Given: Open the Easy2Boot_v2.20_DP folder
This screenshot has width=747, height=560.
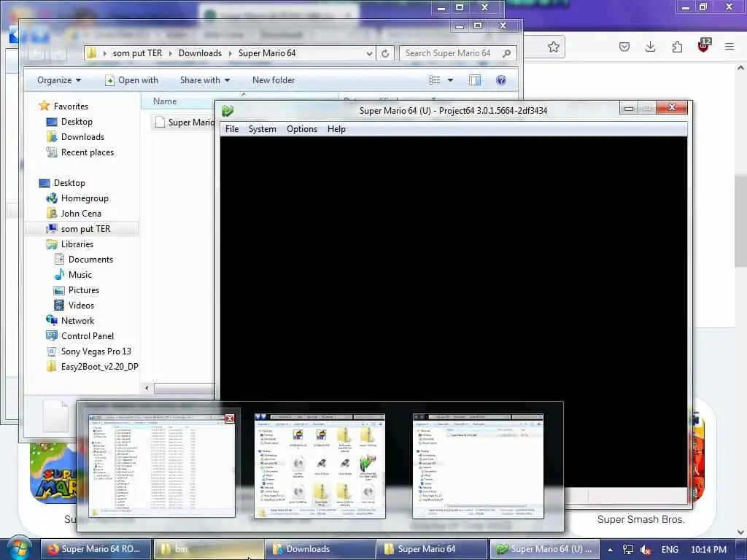Looking at the screenshot, I should 99,367.
